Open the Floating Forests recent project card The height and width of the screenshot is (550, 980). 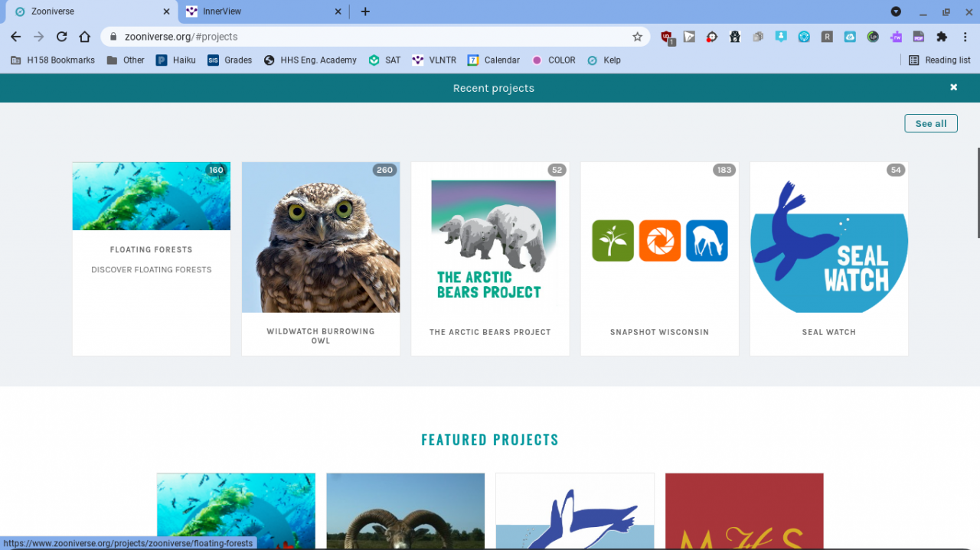point(152,259)
